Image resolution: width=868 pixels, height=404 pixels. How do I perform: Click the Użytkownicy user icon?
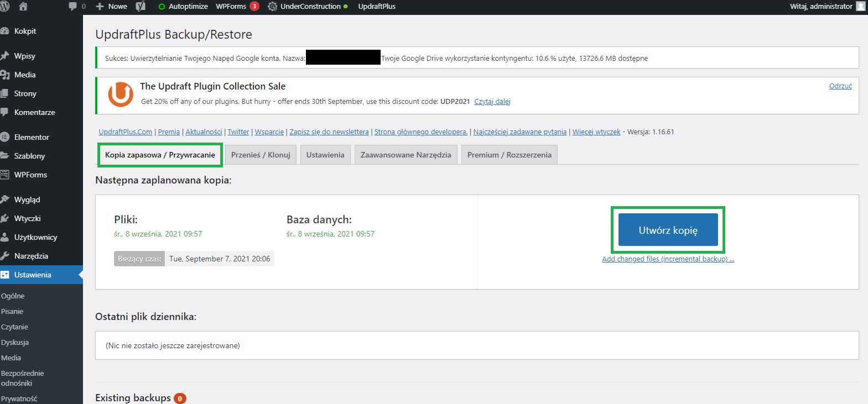click(4, 237)
